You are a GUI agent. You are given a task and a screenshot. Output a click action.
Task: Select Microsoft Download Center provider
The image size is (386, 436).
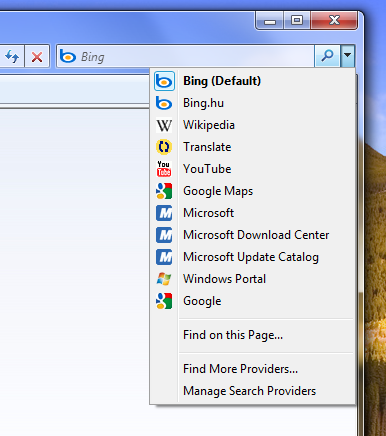(x=253, y=235)
